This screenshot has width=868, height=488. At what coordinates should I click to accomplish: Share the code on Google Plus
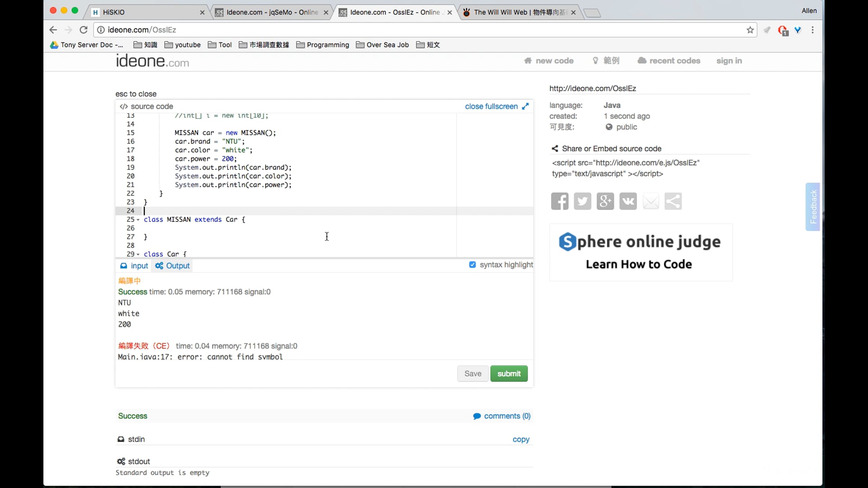point(605,201)
